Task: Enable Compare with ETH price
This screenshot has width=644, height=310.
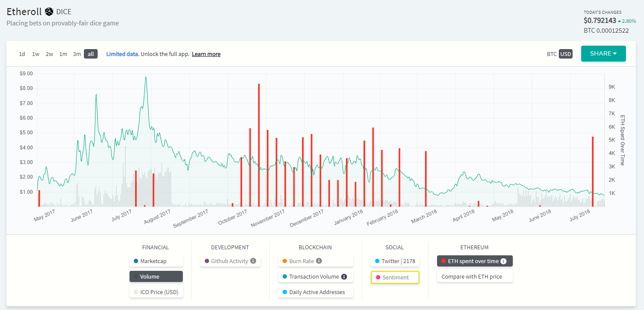Action: (x=475, y=276)
